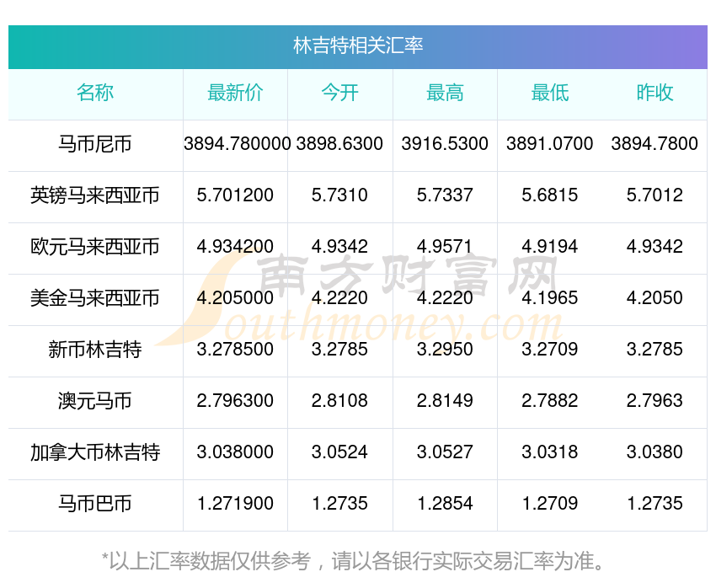Click the 最新价 column header
Screen dimensions: 716x588
pos(235,93)
